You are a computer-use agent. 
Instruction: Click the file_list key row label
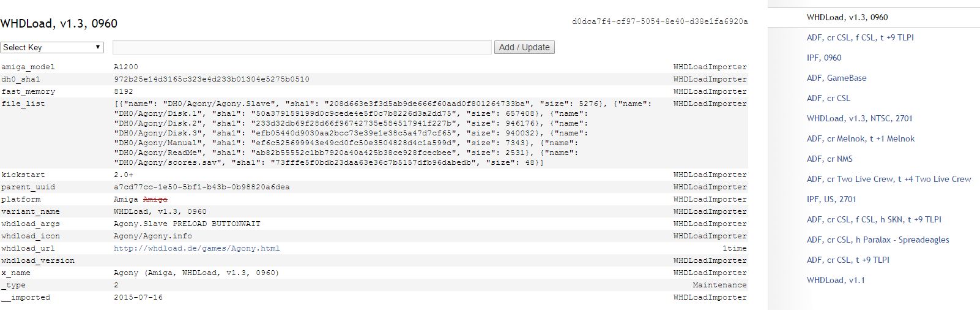coord(23,104)
